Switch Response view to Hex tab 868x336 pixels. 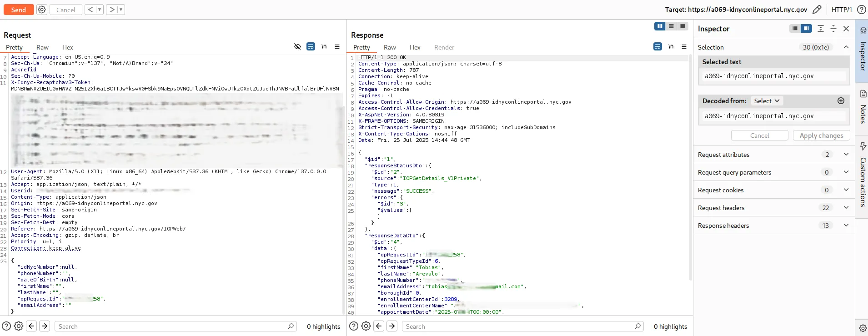415,47
